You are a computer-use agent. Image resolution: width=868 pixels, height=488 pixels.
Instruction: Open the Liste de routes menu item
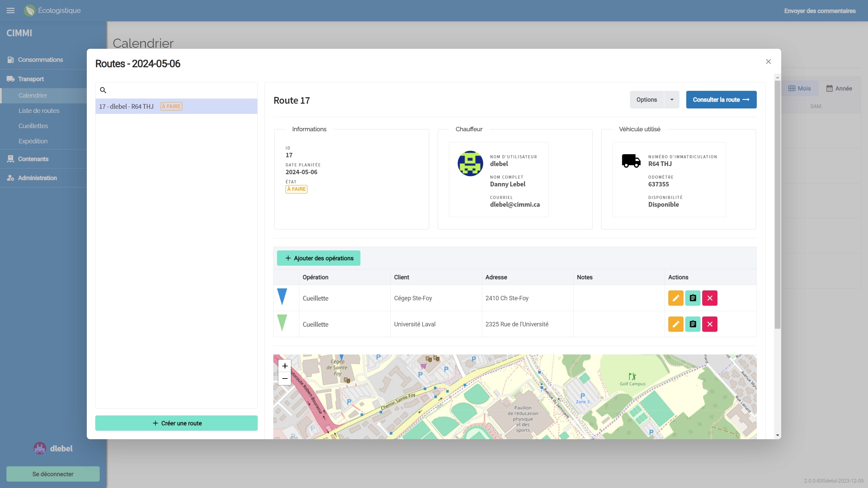coord(39,111)
